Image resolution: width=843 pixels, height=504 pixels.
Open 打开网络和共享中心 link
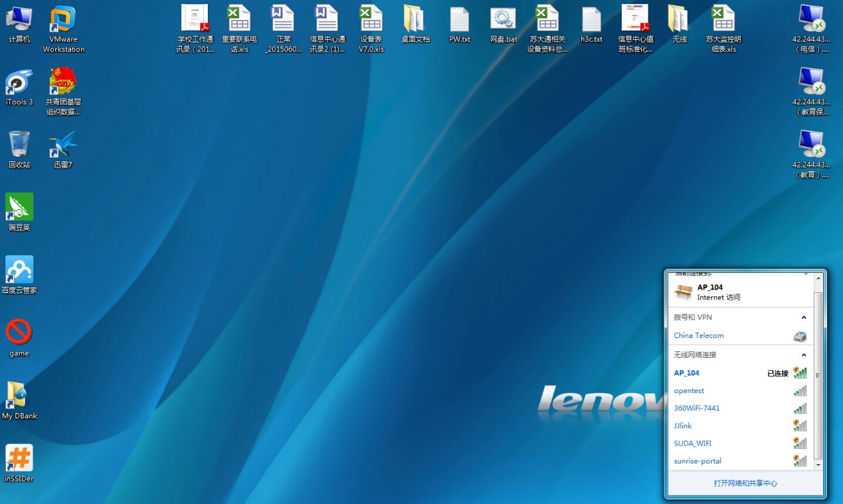coord(745,483)
